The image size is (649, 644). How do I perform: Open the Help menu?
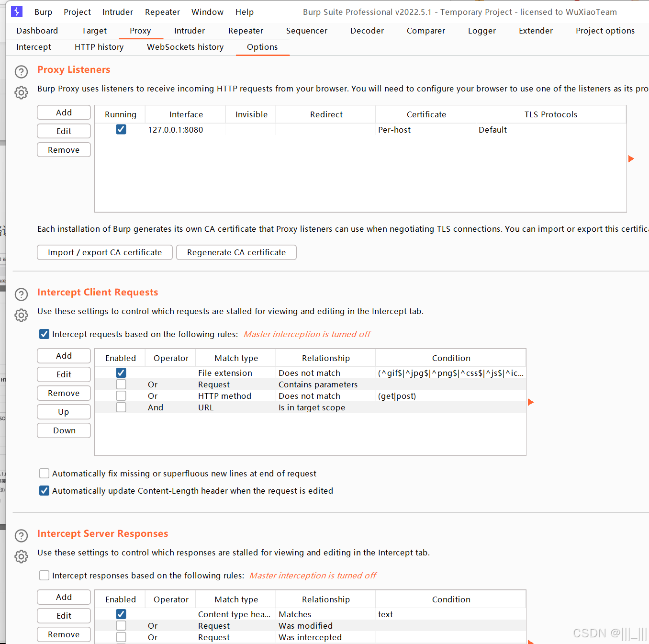coord(245,12)
